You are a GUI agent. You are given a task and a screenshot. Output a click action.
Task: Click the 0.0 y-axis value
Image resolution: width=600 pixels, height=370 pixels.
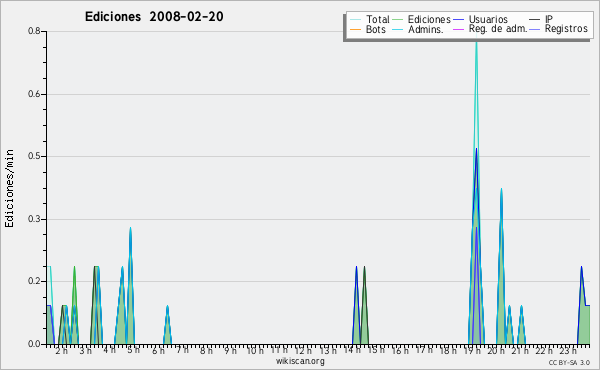click(34, 344)
